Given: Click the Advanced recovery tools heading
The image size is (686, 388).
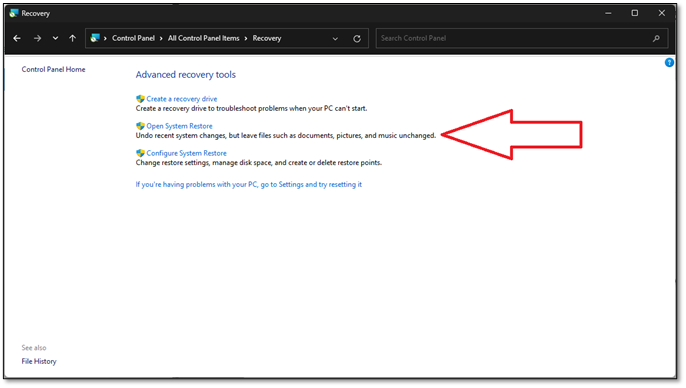Looking at the screenshot, I should (x=186, y=75).
